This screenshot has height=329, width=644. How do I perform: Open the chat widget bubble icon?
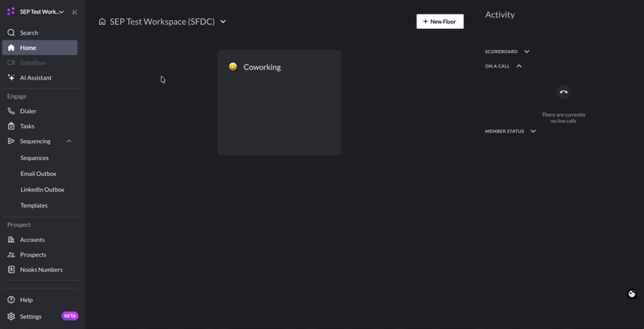tap(632, 294)
